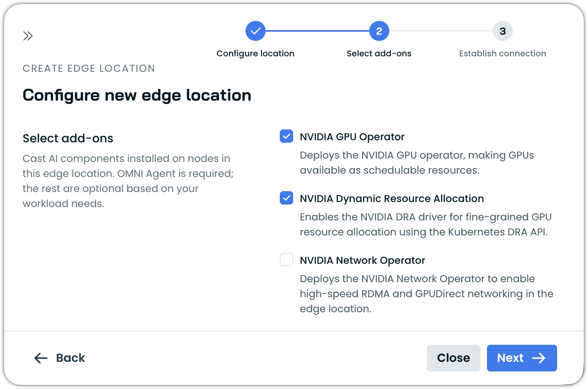Click the Cast AI components description paragraph
The image size is (588, 389).
128,181
